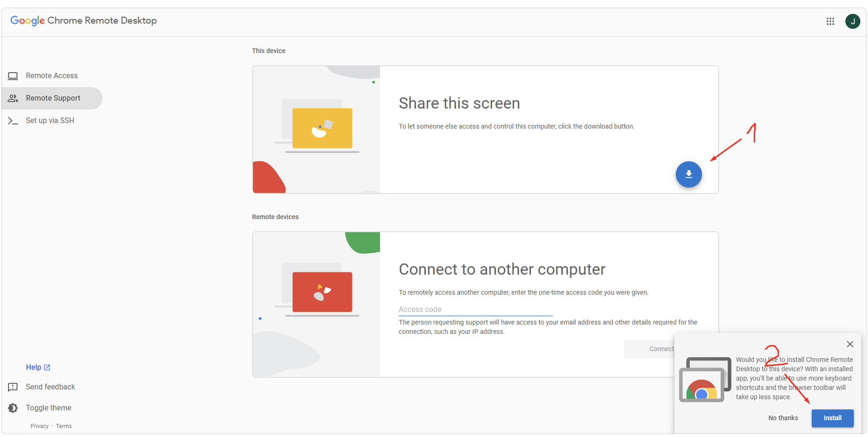Close the install prompt with the X
This screenshot has height=437, width=868.
850,344
